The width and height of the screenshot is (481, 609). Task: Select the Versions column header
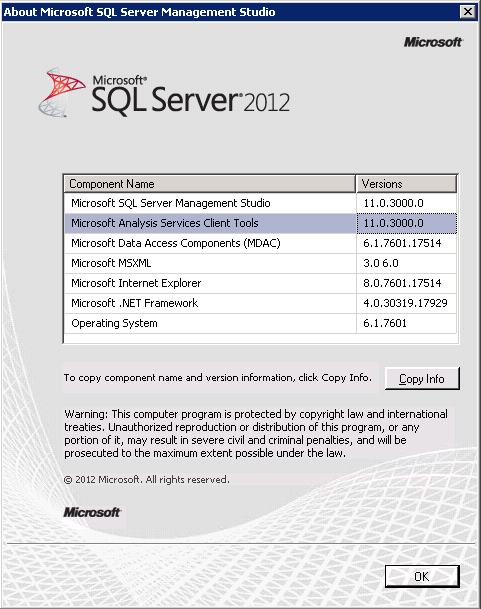406,184
